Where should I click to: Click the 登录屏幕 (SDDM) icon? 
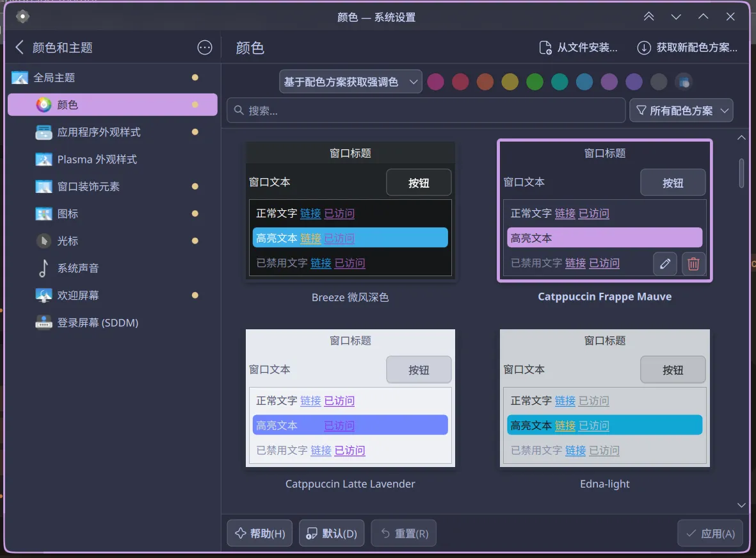[44, 323]
